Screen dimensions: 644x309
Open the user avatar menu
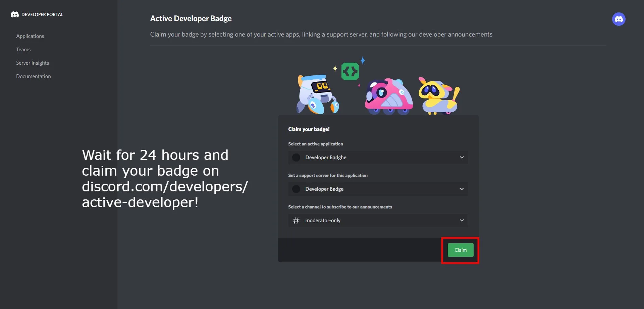[x=619, y=19]
